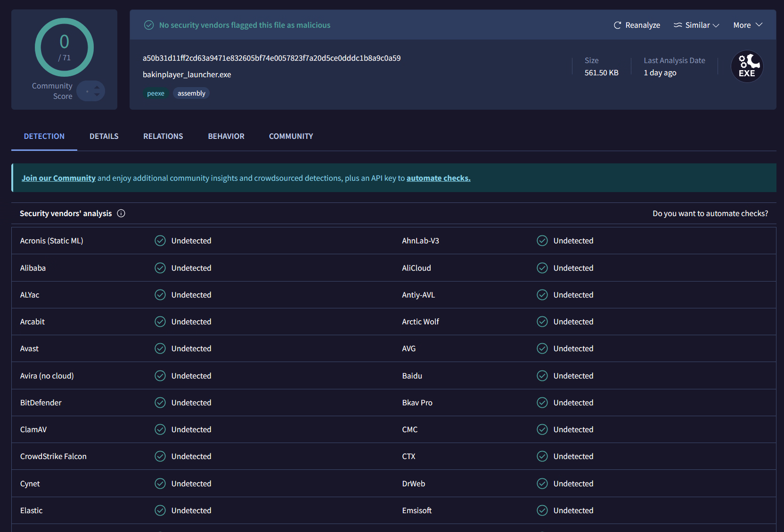784x532 pixels.
Task: Click the Emsisoft vendor name
Action: 416,510
